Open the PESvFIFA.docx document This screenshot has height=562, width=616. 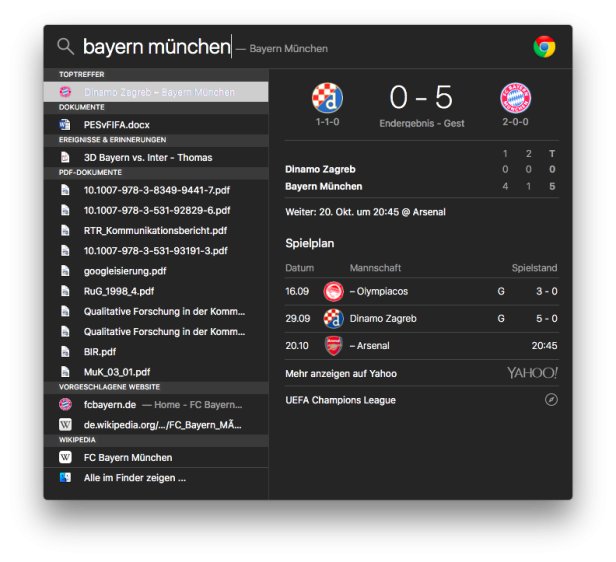click(156, 124)
